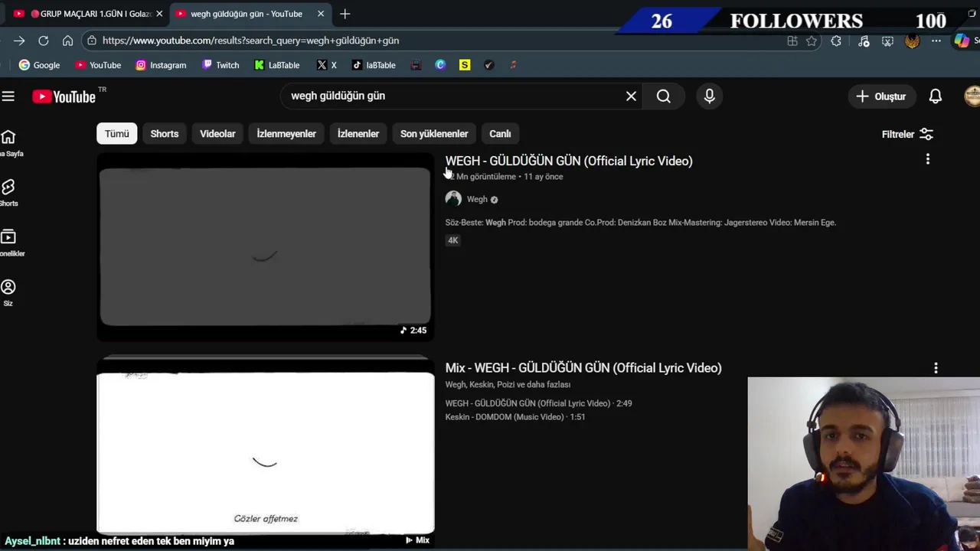The height and width of the screenshot is (551, 980).
Task: Open the checkmark bookmark icon
Action: click(x=489, y=65)
